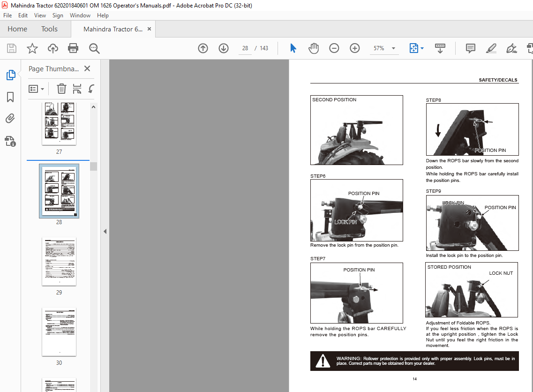The image size is (533, 392).
Task: Open the document info sidebar icon
Action: (10, 141)
